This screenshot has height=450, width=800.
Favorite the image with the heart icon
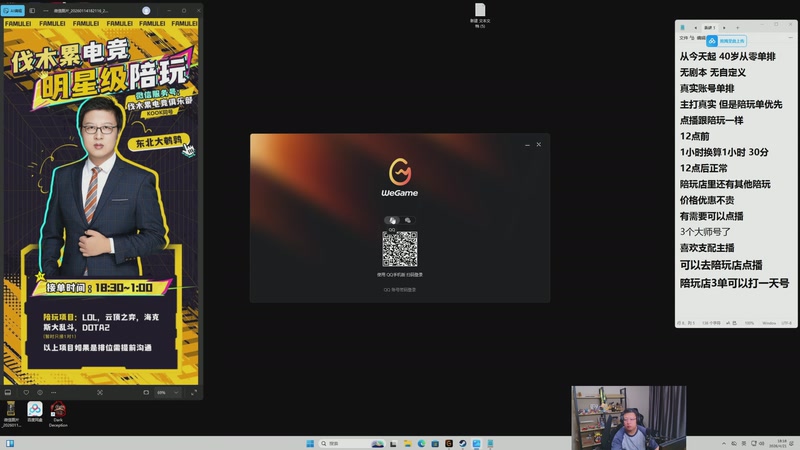pyautogui.click(x=26, y=392)
